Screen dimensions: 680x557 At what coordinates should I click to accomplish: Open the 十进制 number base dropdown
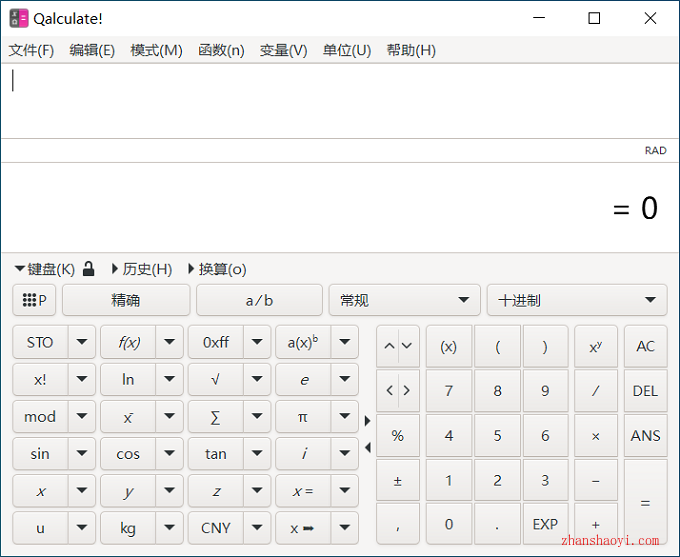577,300
